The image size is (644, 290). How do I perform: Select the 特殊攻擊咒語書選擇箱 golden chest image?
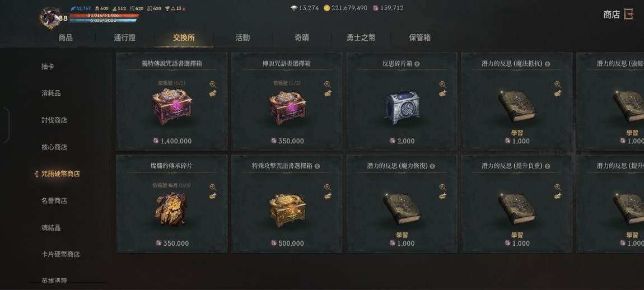point(287,209)
